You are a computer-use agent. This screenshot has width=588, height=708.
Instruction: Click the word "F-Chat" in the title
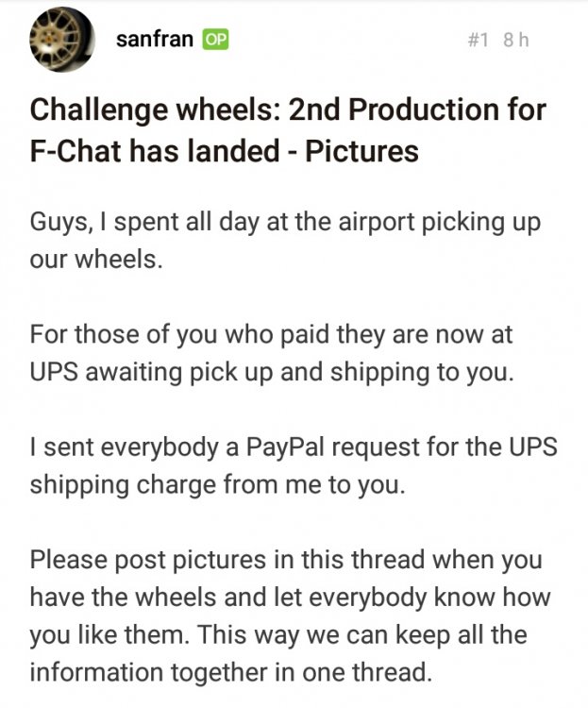click(76, 151)
